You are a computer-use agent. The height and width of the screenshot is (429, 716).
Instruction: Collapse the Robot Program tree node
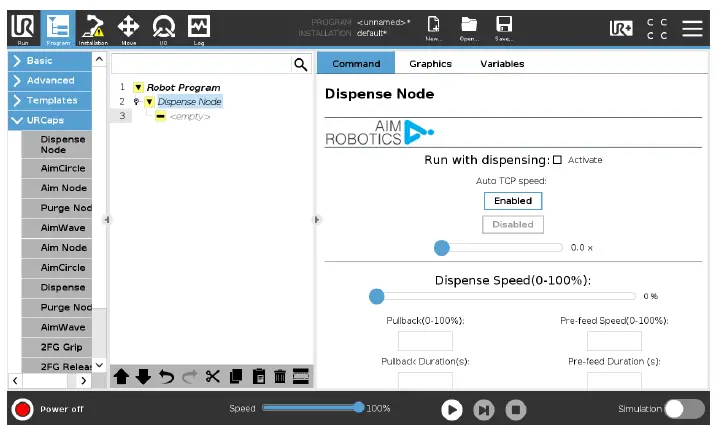click(x=138, y=87)
